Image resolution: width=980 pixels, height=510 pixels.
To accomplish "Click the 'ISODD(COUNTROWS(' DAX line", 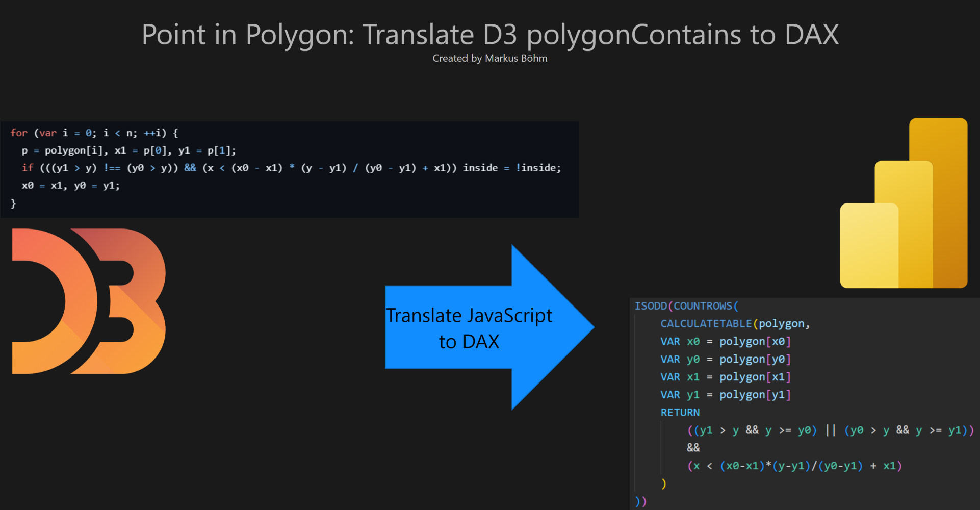I will click(x=686, y=306).
